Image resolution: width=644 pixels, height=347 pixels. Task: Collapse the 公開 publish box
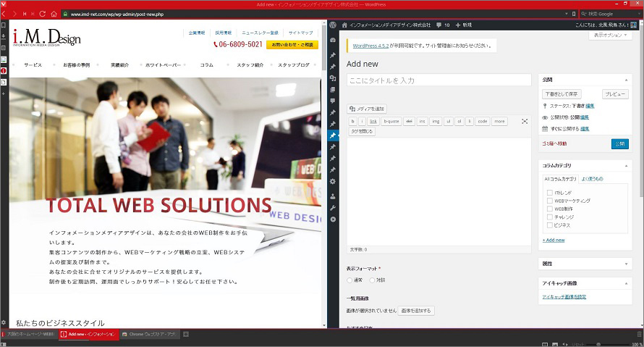coord(626,80)
